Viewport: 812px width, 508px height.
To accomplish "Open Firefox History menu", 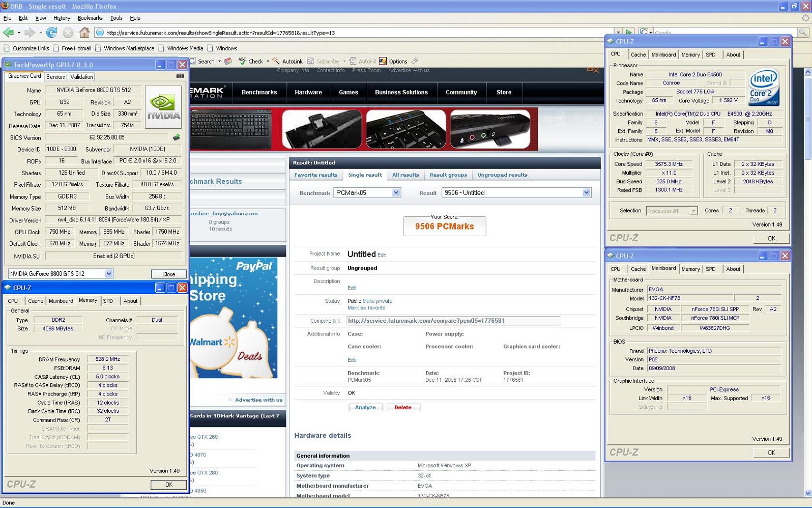I will 62,18.
